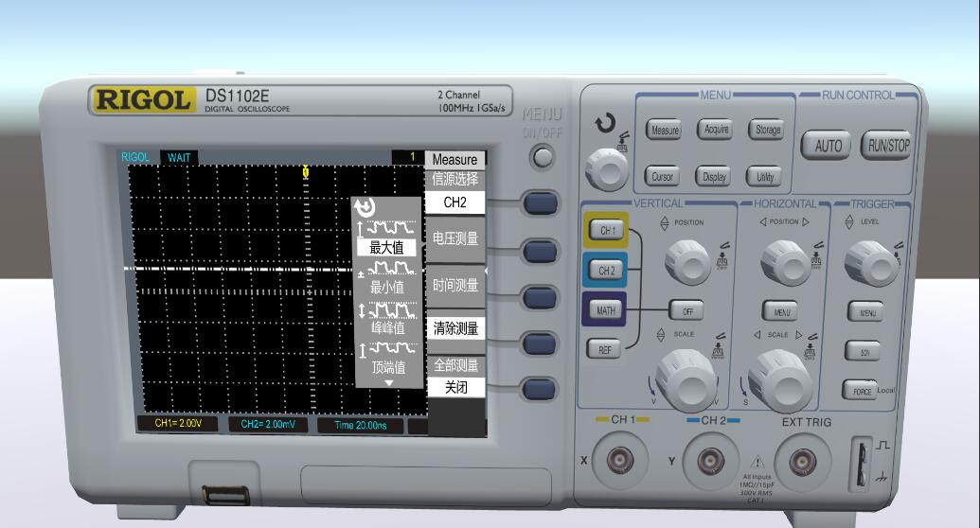Screen dimensions: 980x528
Task: Expand the 时间测量 time measurement submenu
Action: click(455, 285)
